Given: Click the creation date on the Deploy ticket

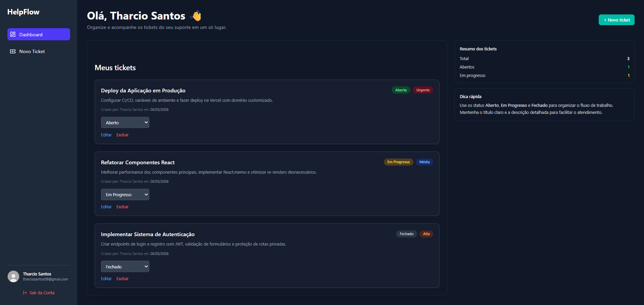Looking at the screenshot, I should pos(159,110).
